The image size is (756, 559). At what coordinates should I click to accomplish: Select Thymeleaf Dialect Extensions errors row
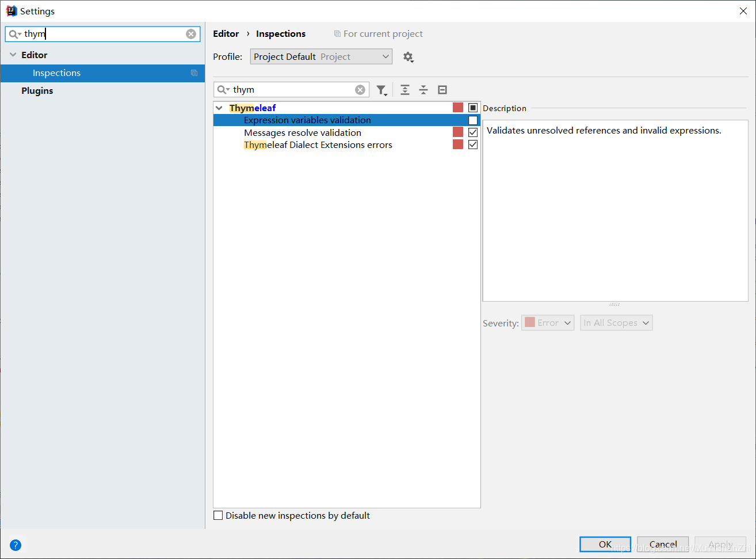pyautogui.click(x=347, y=144)
